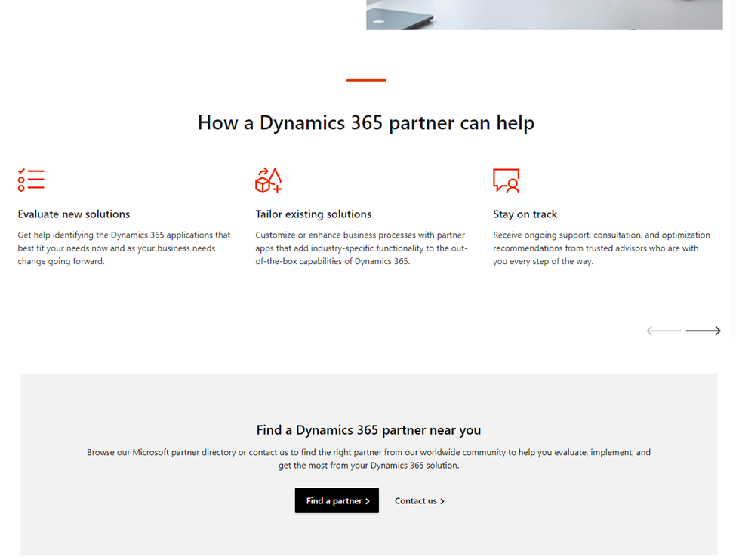Click the chevron next to Contact us
Viewport: 736px width, 560px height.
[x=442, y=501]
